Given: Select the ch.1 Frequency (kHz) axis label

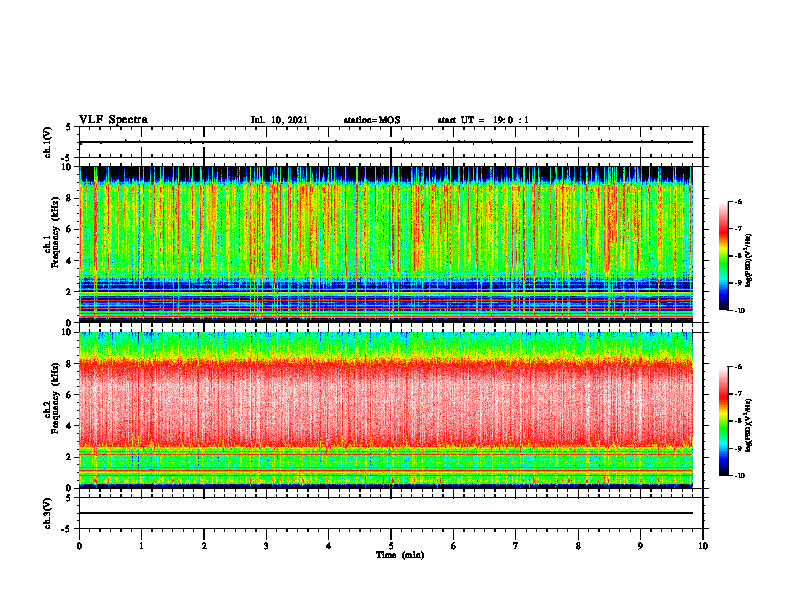Looking at the screenshot, I should [x=51, y=233].
